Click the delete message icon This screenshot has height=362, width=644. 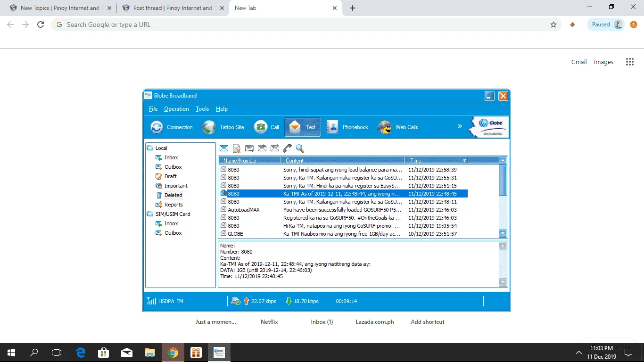pyautogui.click(x=237, y=148)
